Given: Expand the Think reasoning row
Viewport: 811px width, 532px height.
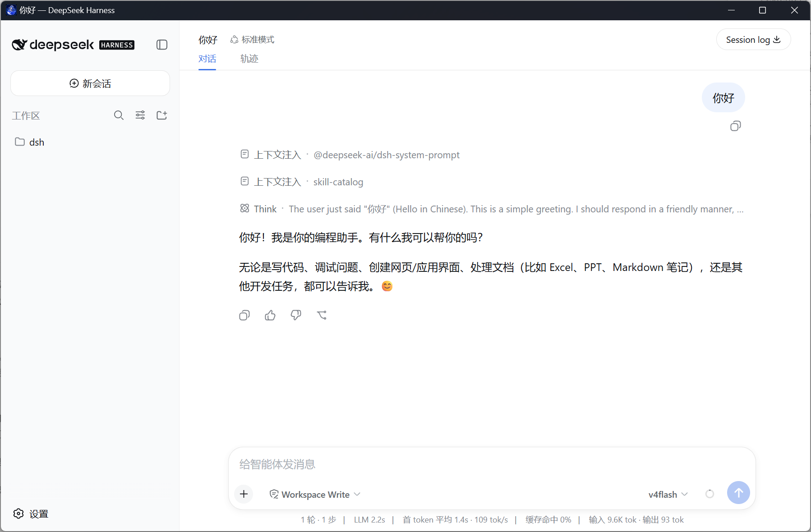Looking at the screenshot, I should click(492, 209).
